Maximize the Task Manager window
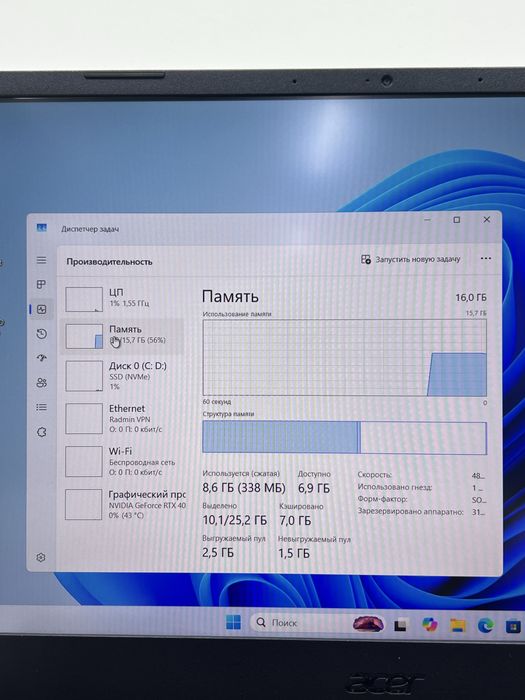The image size is (525, 700). click(457, 220)
